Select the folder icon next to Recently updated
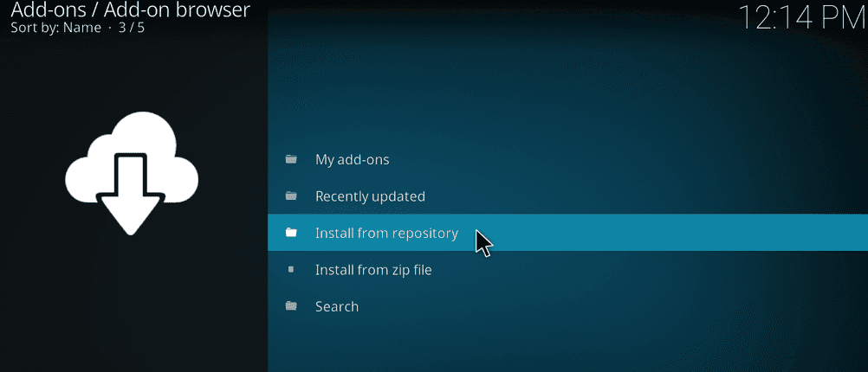This screenshot has height=372, width=868. coord(291,196)
